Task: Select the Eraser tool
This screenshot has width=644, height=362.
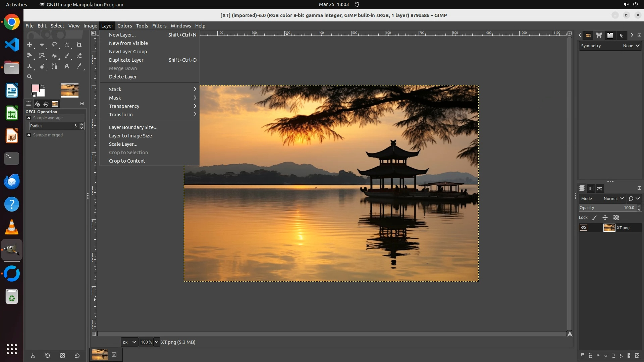Action: 79,56
